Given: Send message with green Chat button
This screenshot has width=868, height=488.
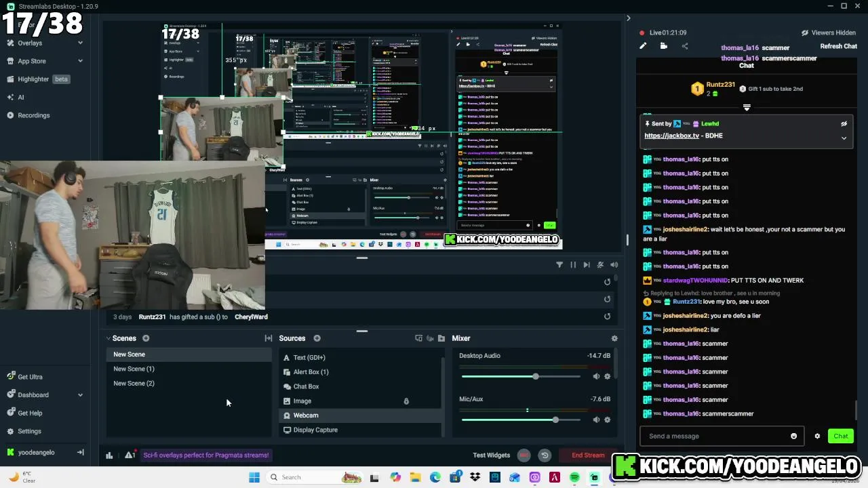Looking at the screenshot, I should click(841, 436).
